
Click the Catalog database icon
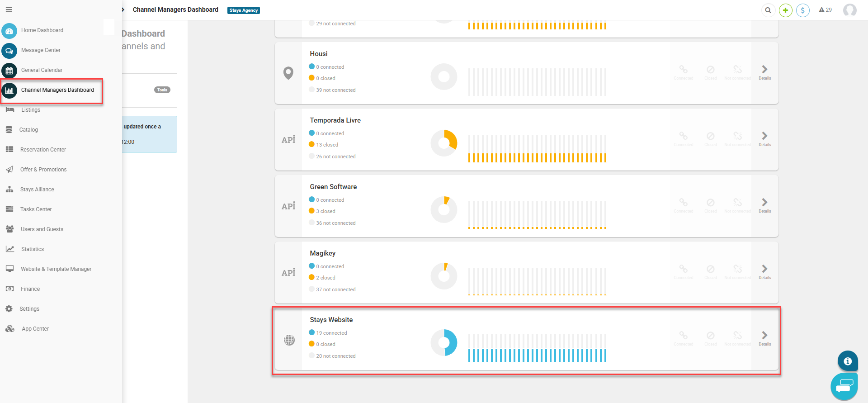[x=9, y=130]
